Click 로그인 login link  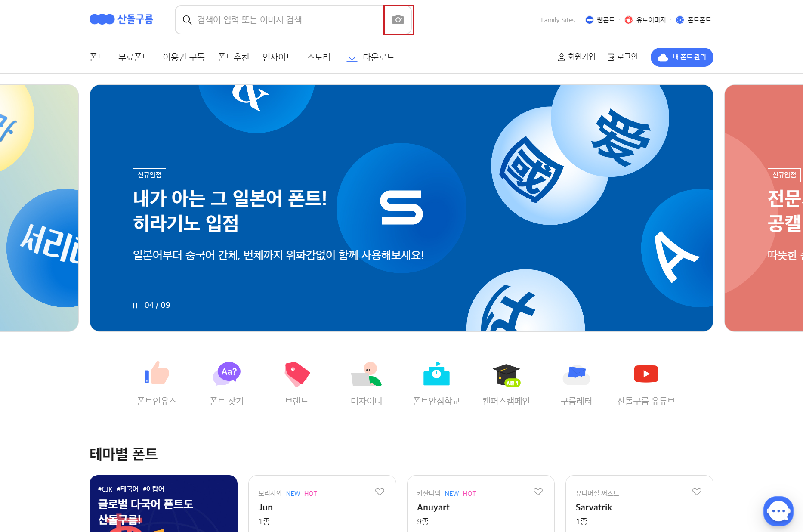(623, 57)
